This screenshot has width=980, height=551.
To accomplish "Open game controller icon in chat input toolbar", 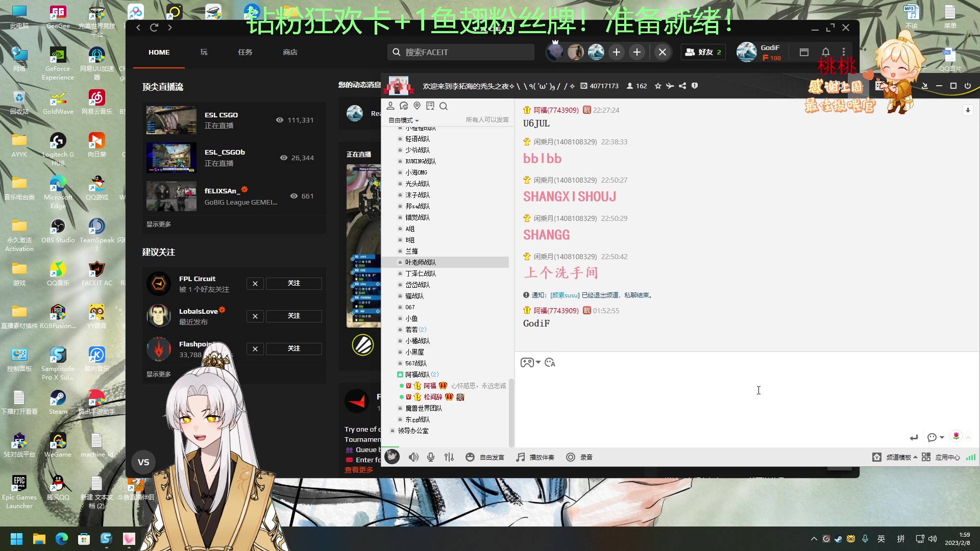I will (x=527, y=362).
